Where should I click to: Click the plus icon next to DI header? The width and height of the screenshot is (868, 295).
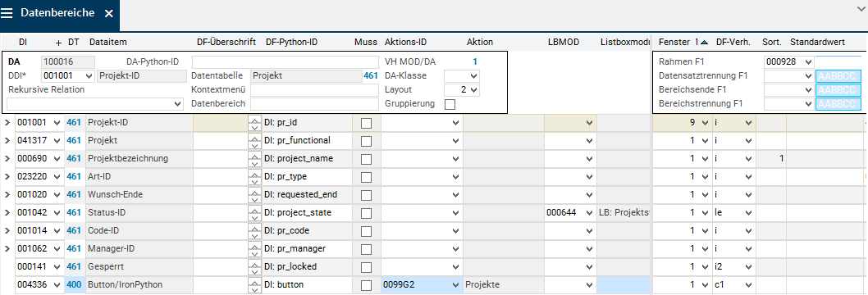tap(59, 42)
